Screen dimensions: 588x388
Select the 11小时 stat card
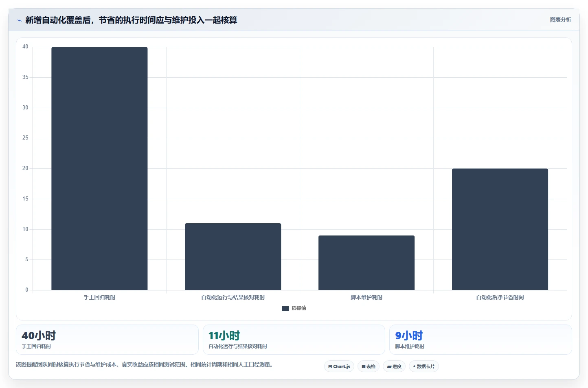pyautogui.click(x=294, y=340)
